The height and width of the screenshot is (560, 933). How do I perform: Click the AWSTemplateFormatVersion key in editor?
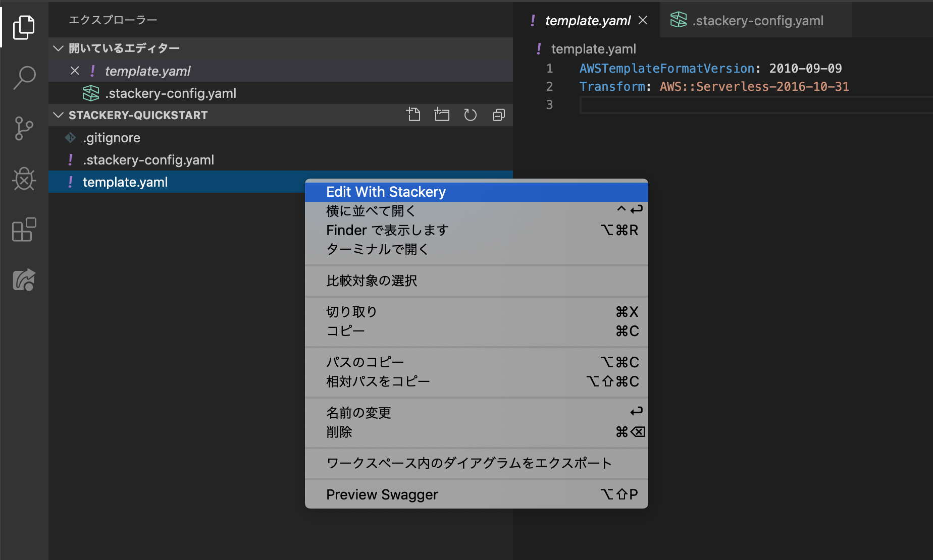pyautogui.click(x=666, y=68)
